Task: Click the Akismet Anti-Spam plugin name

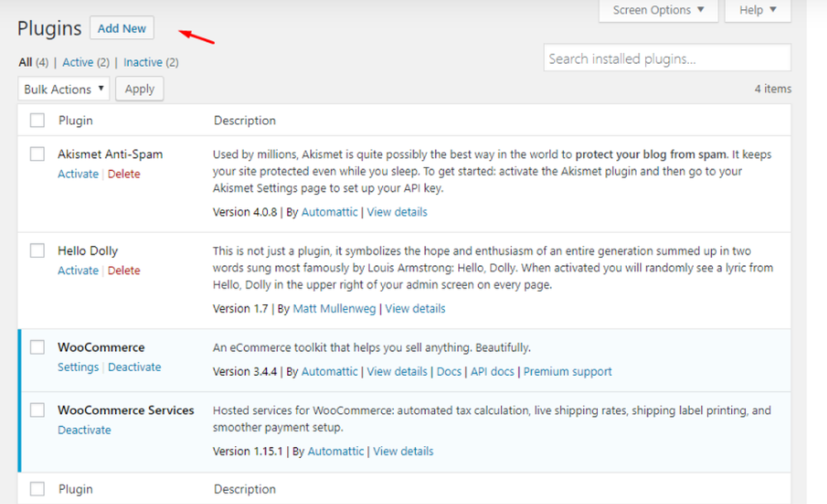Action: [110, 154]
